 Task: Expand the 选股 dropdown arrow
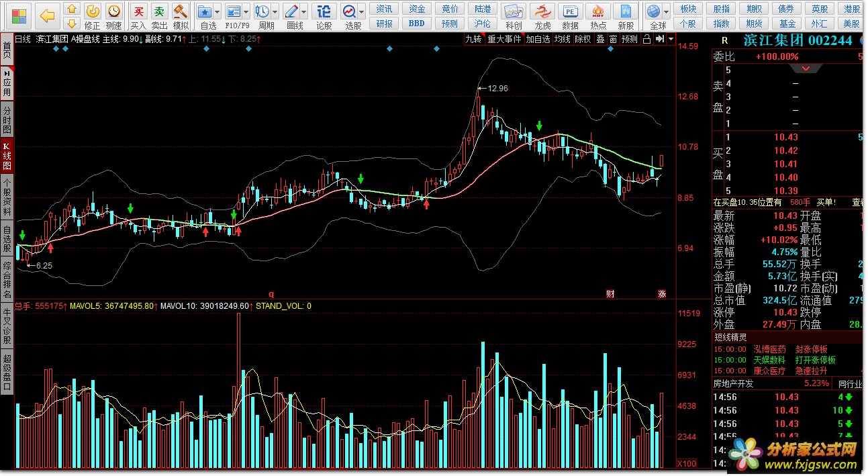[x=362, y=12]
